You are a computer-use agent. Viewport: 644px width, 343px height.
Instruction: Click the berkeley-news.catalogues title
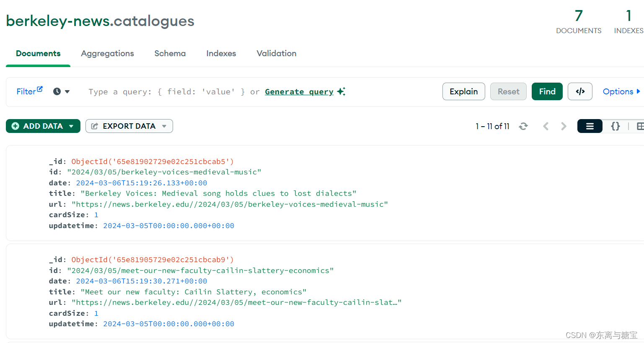tap(100, 21)
